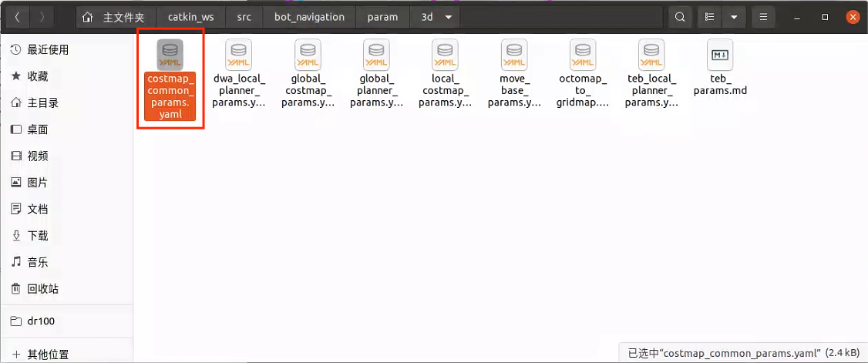
Task: Select the dwa_local_planner_params YAML file
Action: coord(238,55)
